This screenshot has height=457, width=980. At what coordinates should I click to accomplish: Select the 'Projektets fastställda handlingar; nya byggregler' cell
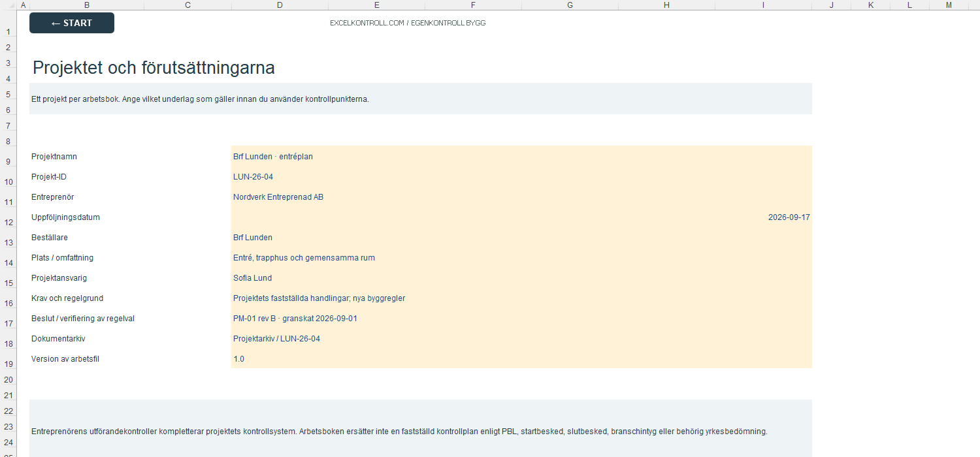521,298
